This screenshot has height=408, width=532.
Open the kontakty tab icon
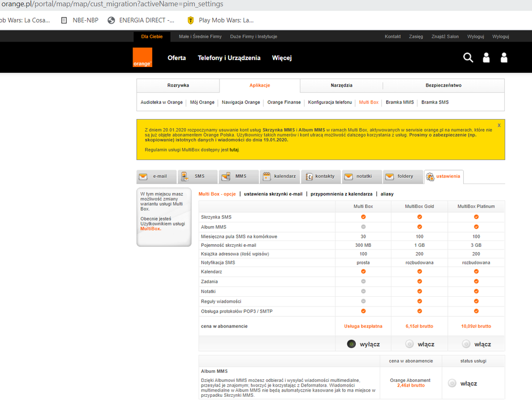pyautogui.click(x=308, y=177)
